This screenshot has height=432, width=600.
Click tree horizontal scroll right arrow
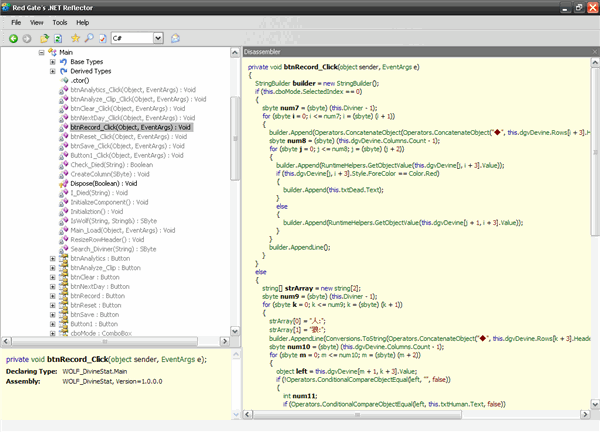(x=225, y=341)
